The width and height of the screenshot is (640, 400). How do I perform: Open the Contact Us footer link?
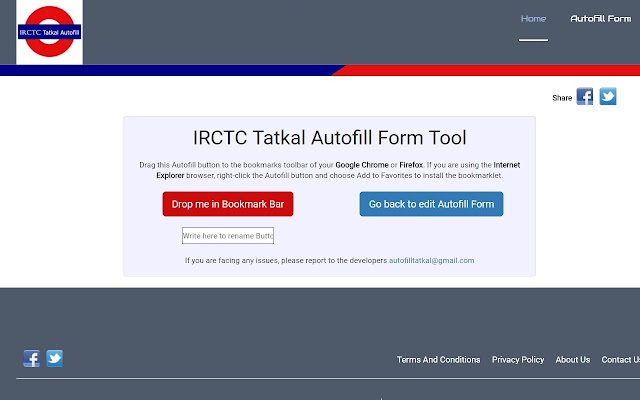point(620,360)
